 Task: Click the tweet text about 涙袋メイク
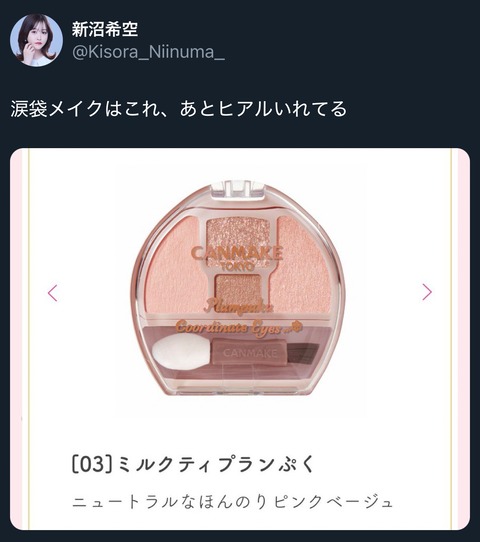click(x=179, y=109)
